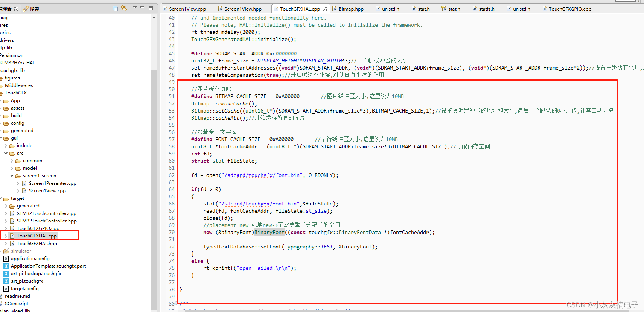Switch to the 搜索 search tab

pos(31,9)
